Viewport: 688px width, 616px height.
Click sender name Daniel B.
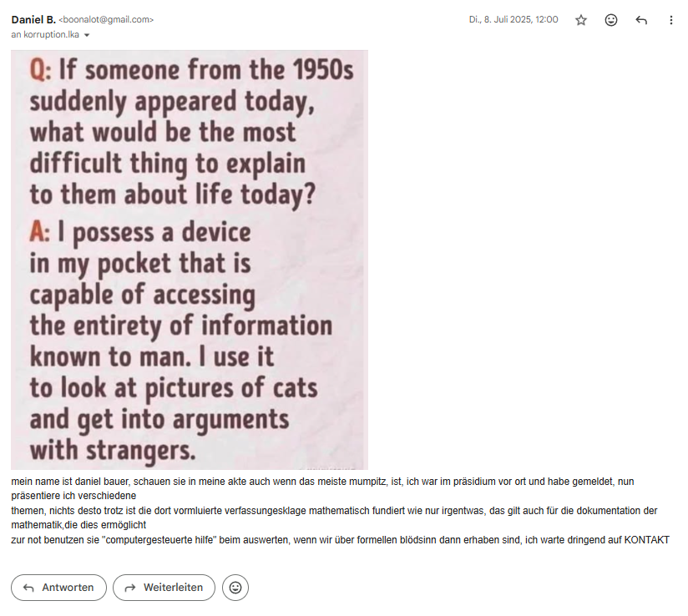pos(33,19)
